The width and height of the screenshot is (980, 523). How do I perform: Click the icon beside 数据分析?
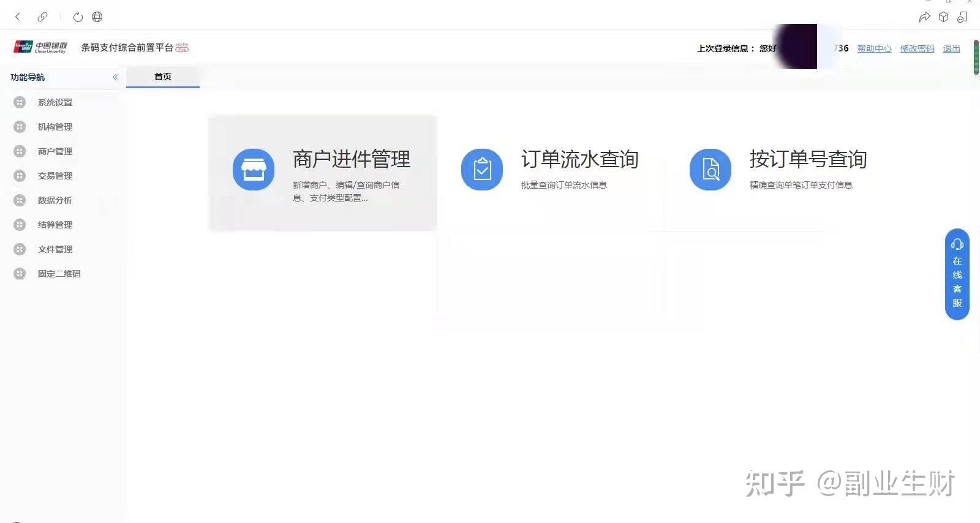[x=20, y=200]
